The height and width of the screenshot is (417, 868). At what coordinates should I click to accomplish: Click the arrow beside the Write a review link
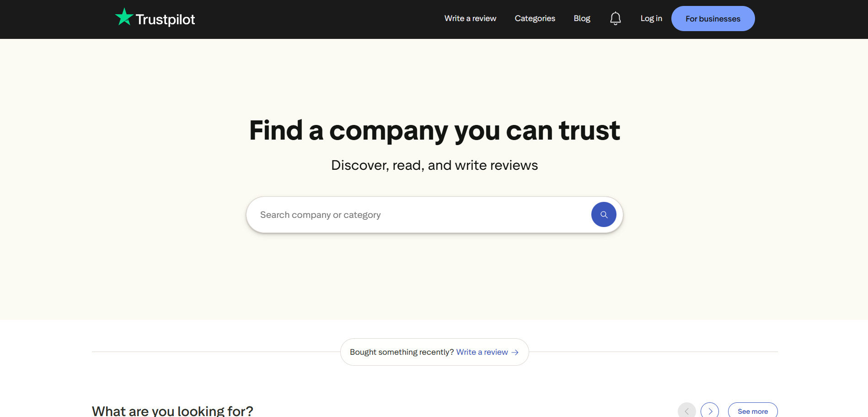pos(515,352)
